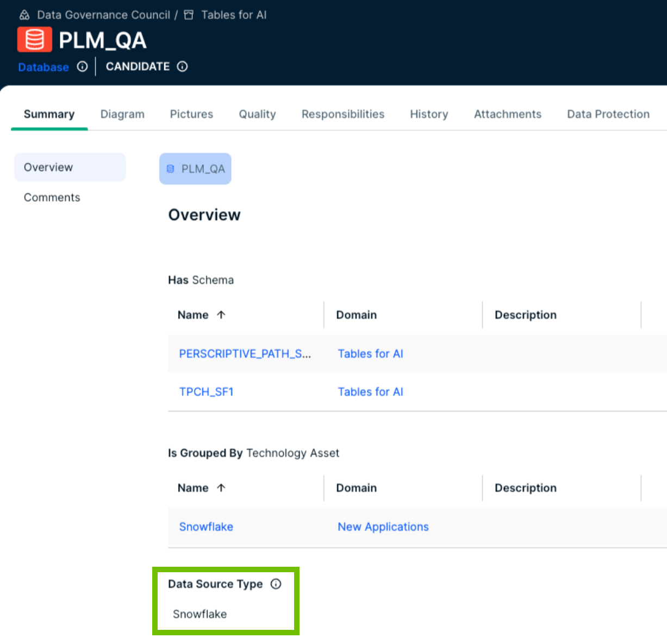Switch to the Diagram tab
The width and height of the screenshot is (667, 644).
coord(122,114)
